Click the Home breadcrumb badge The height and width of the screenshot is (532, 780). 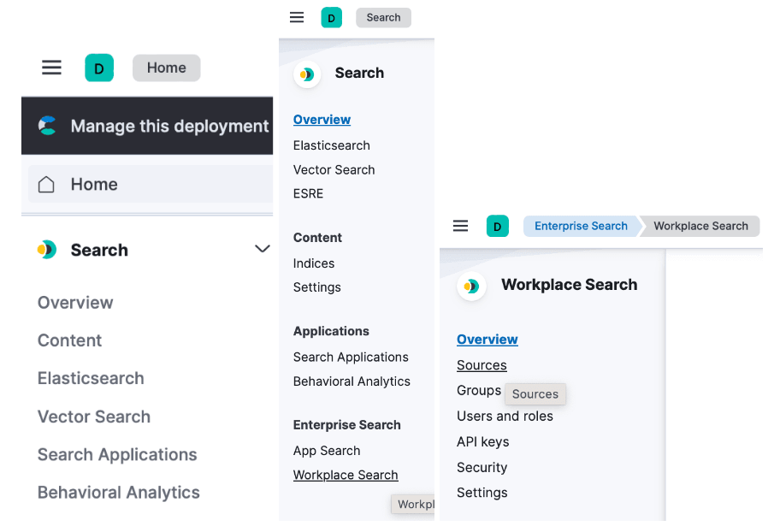coord(166,68)
